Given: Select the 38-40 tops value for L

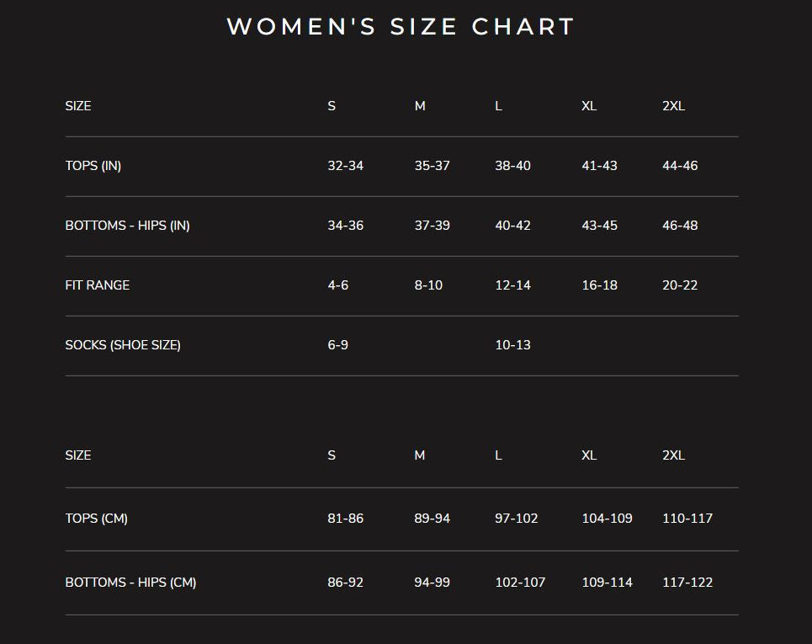Looking at the screenshot, I should pos(512,166).
